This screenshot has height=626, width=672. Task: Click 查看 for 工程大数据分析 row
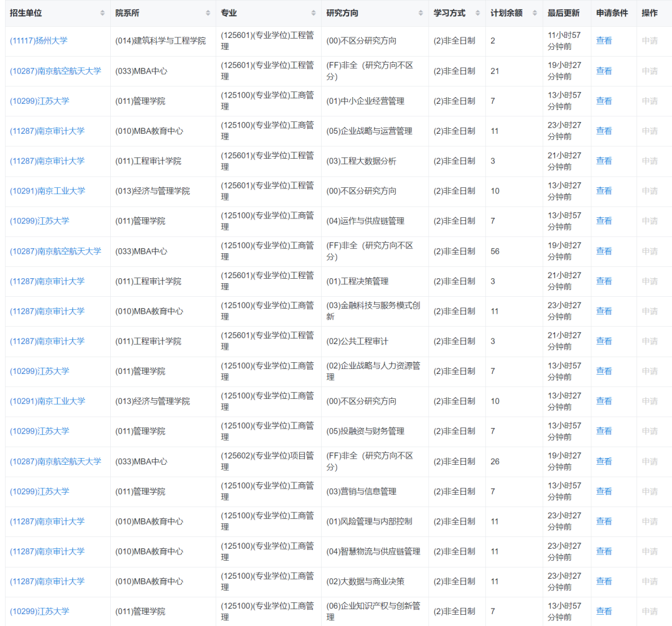pos(604,161)
